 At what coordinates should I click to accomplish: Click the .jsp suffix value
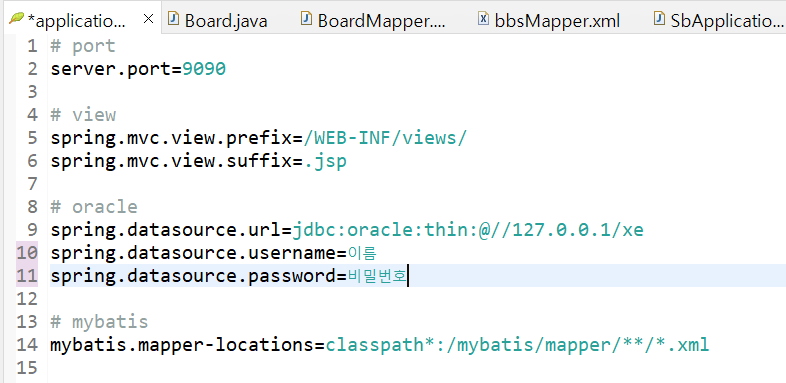(x=325, y=161)
